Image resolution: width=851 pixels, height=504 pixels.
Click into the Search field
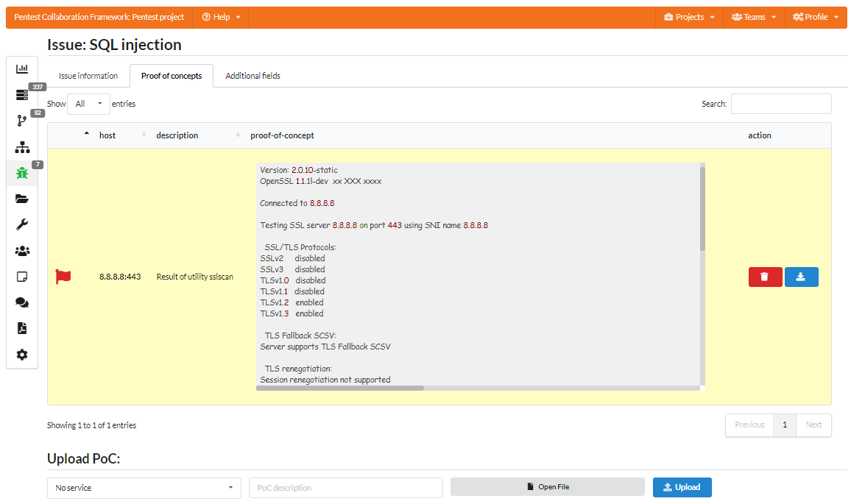[x=781, y=104]
